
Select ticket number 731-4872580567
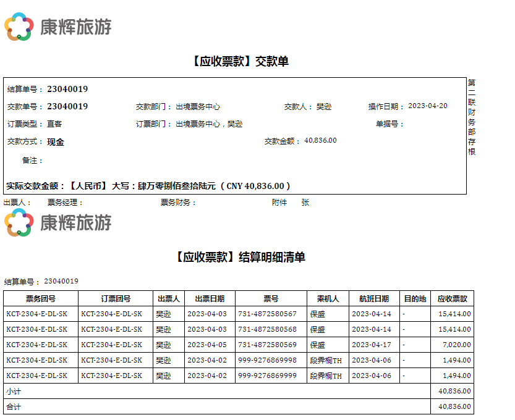[267, 314]
